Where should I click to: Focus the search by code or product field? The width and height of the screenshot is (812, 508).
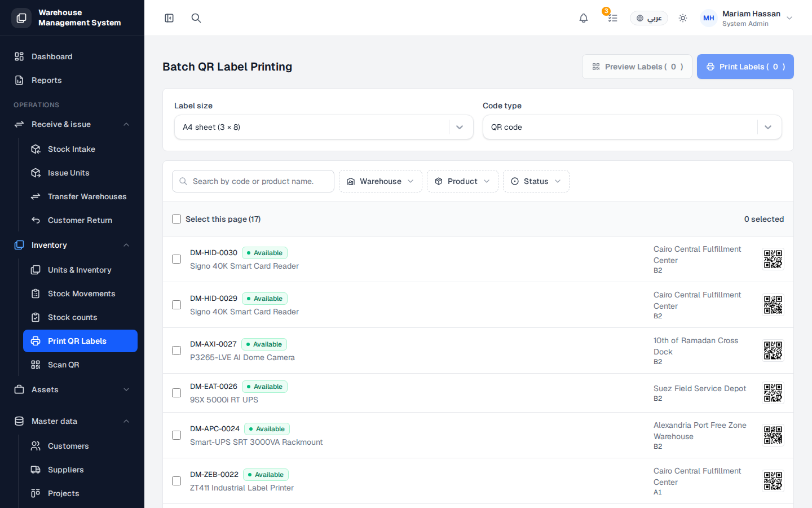pyautogui.click(x=253, y=181)
